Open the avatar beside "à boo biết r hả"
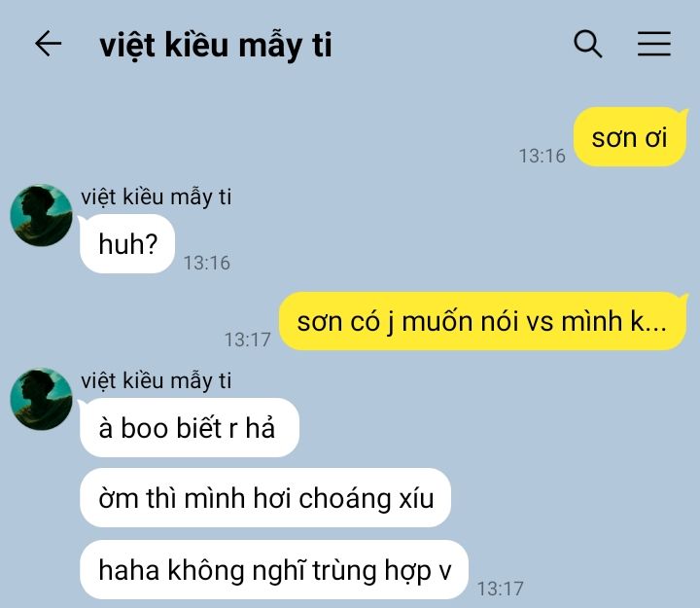Image resolution: width=700 pixels, height=608 pixels. pos(41,399)
